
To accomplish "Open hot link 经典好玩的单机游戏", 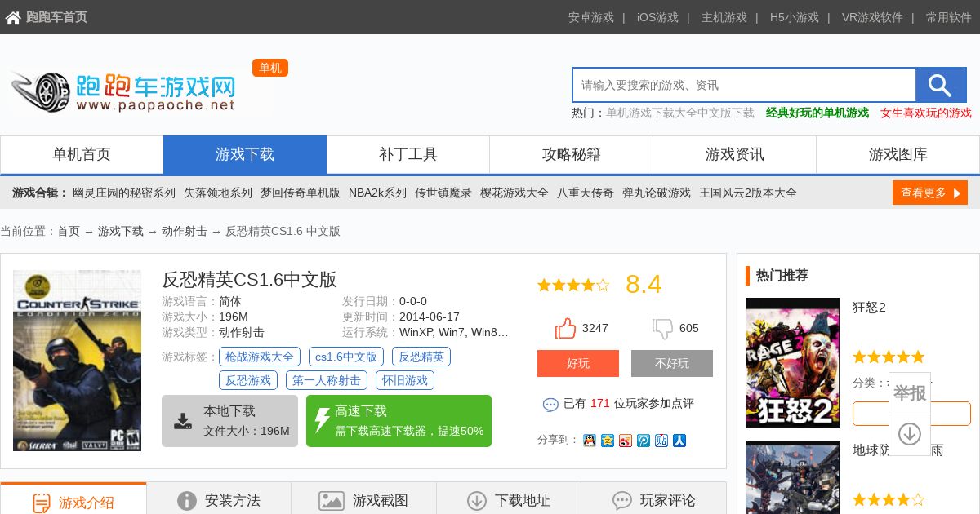I will point(817,113).
